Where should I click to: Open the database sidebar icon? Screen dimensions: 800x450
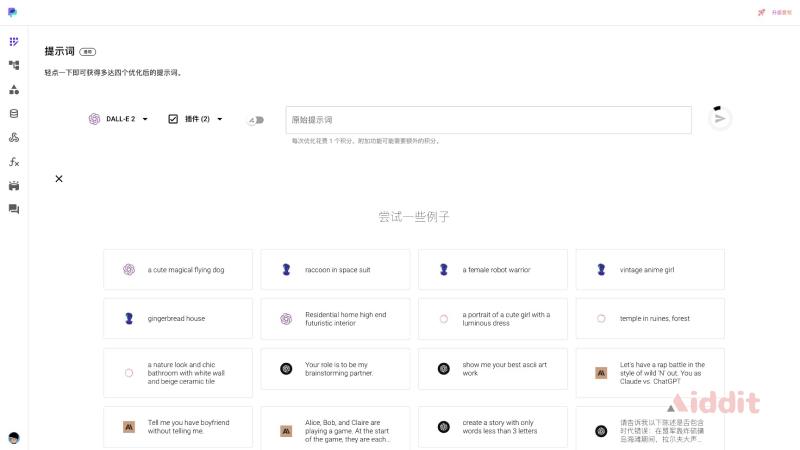[14, 113]
